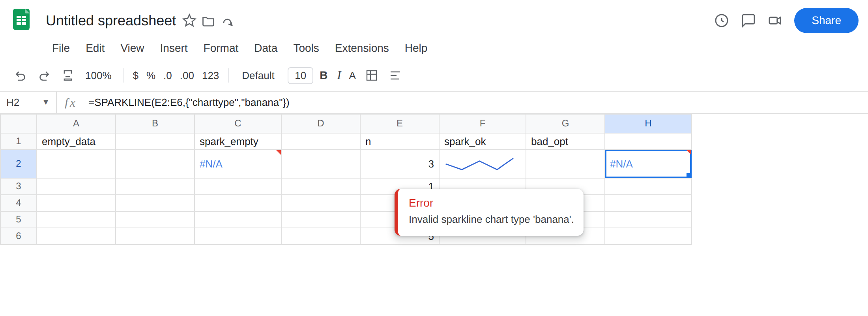This screenshot has width=868, height=316.
Task: Format as percent with % button
Action: [151, 75]
